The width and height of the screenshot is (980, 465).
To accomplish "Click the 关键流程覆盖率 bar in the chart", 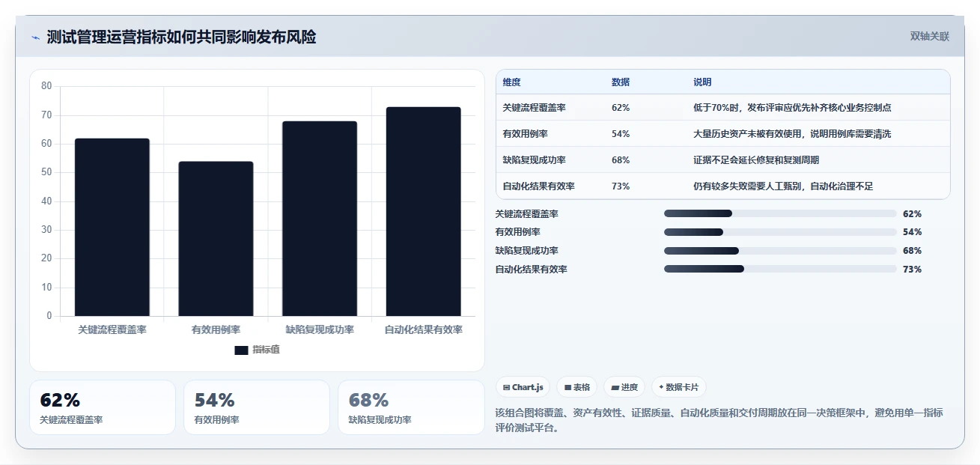I will pyautogui.click(x=112, y=227).
